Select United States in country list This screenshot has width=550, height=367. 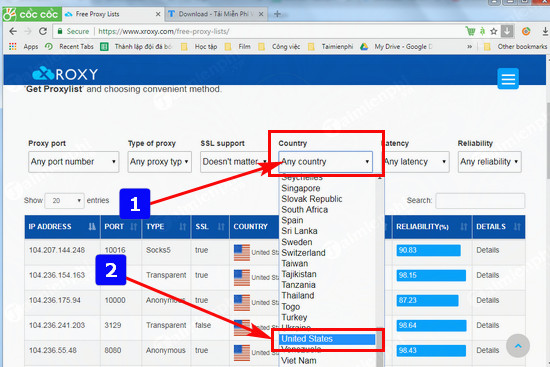pos(327,339)
